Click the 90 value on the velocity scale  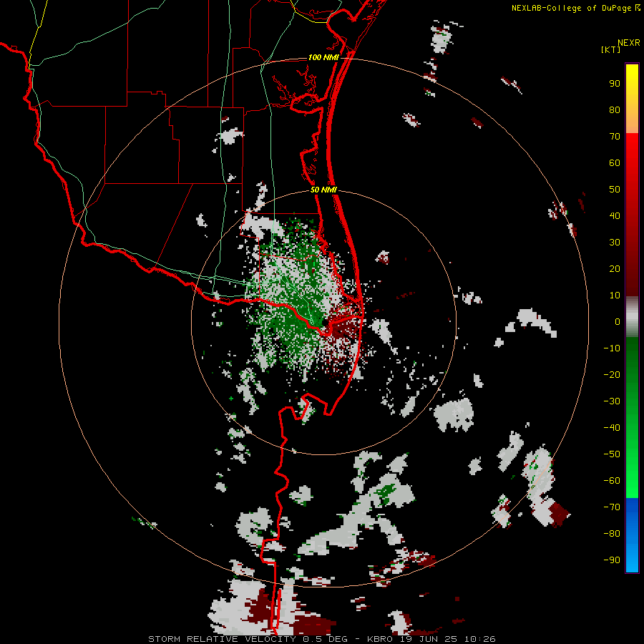point(615,84)
